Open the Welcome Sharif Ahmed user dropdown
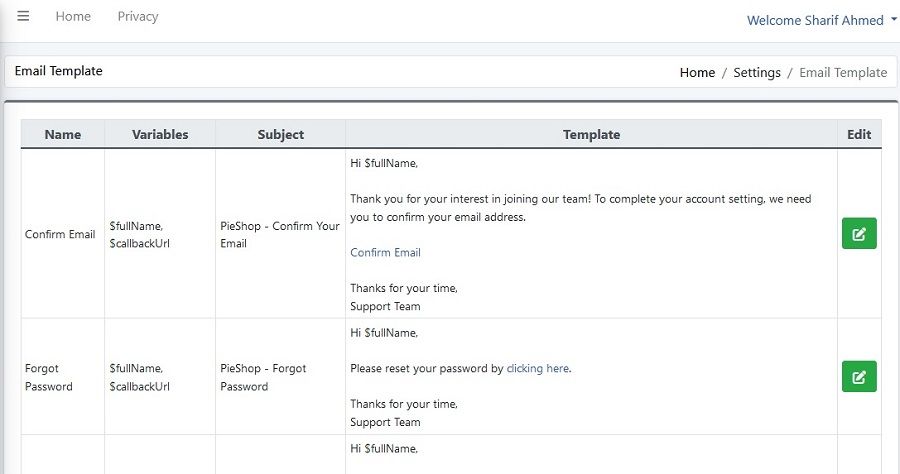900x474 pixels. tap(822, 20)
